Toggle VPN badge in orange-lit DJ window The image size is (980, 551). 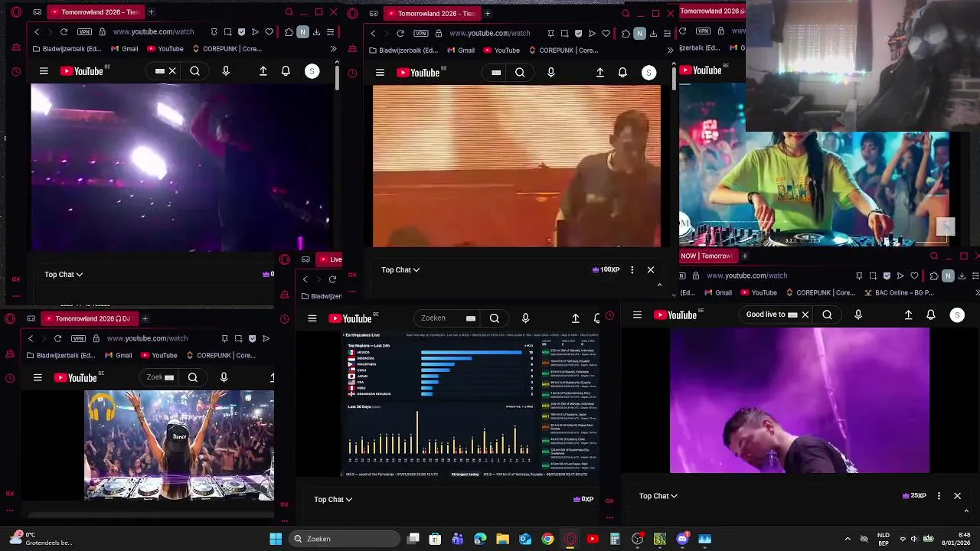(421, 34)
